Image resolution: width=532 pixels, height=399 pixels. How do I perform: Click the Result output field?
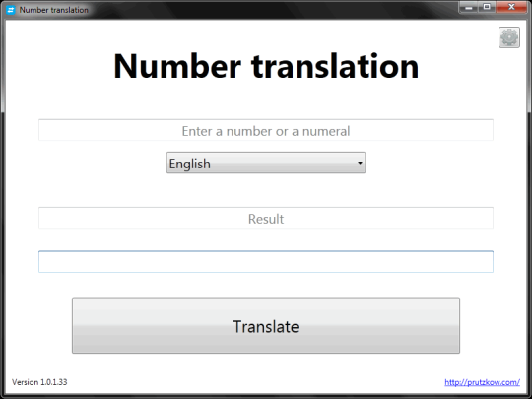coord(266,218)
